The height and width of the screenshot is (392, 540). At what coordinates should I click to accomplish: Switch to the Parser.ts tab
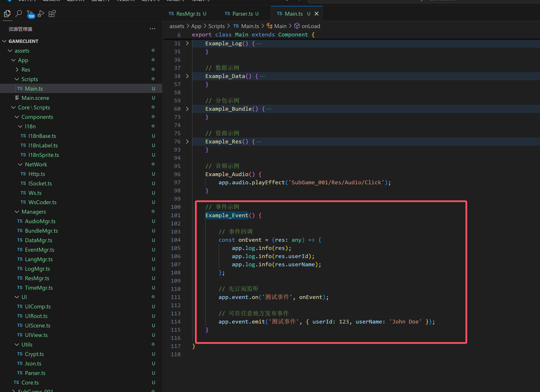pyautogui.click(x=242, y=14)
